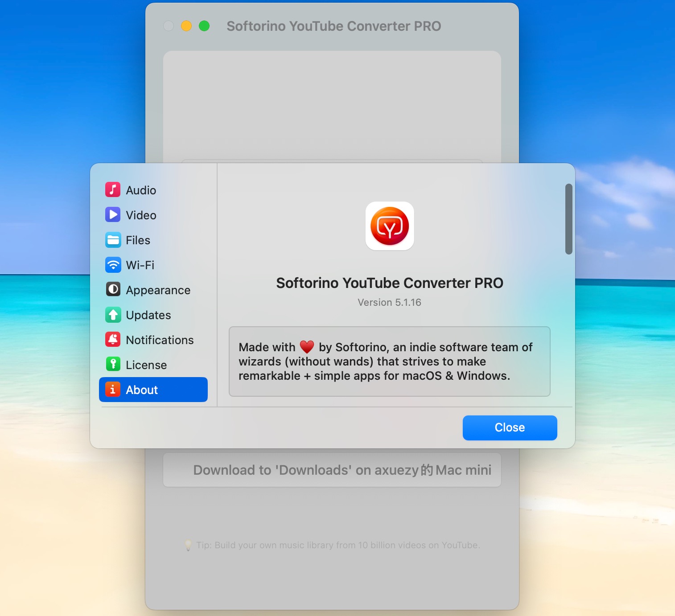
Task: Select the Updates label in the sidebar
Action: tap(148, 315)
